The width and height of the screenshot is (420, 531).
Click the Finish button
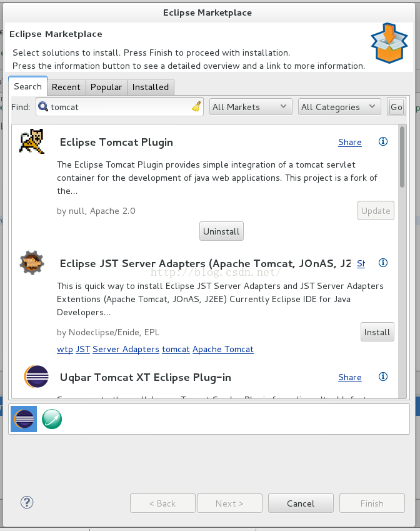tap(372, 503)
